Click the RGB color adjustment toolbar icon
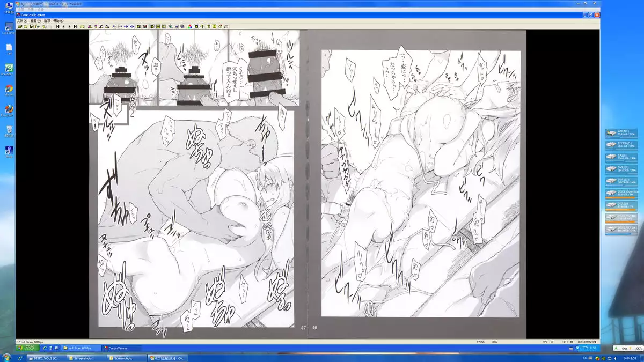Screen dimensions: 644x362 [189, 26]
